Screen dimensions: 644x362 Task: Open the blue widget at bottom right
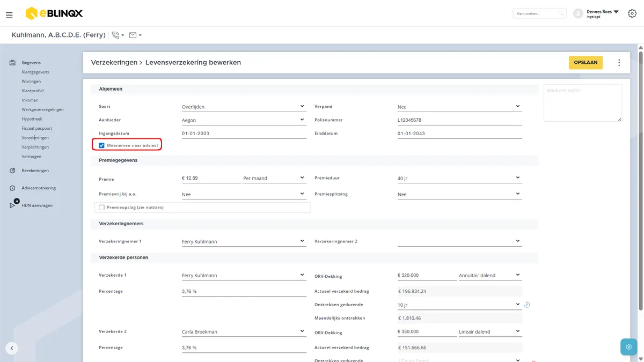click(628, 347)
